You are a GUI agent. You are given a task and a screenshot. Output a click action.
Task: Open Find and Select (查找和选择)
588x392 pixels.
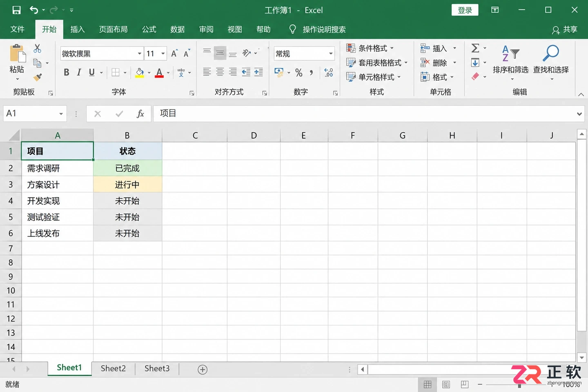[x=551, y=62]
